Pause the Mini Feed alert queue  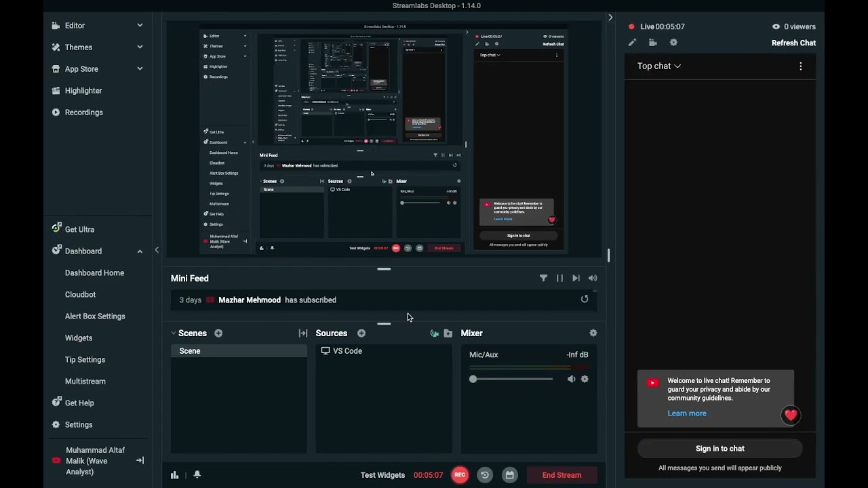(x=559, y=278)
